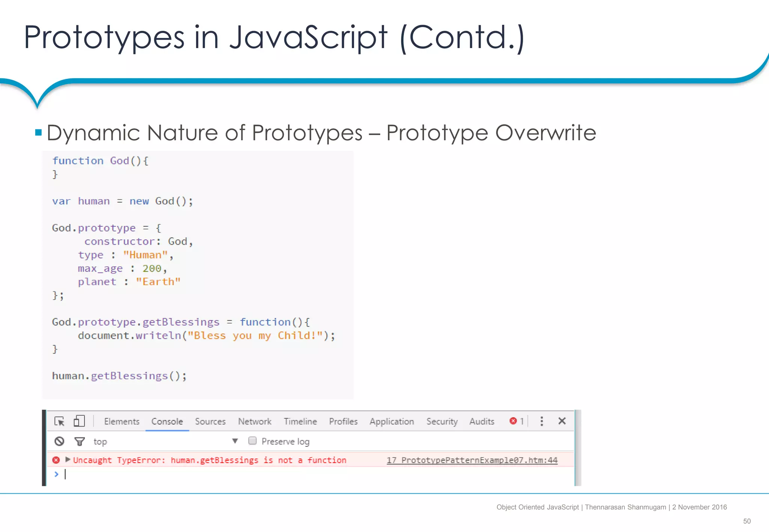Switch to the Elements tab

(122, 421)
